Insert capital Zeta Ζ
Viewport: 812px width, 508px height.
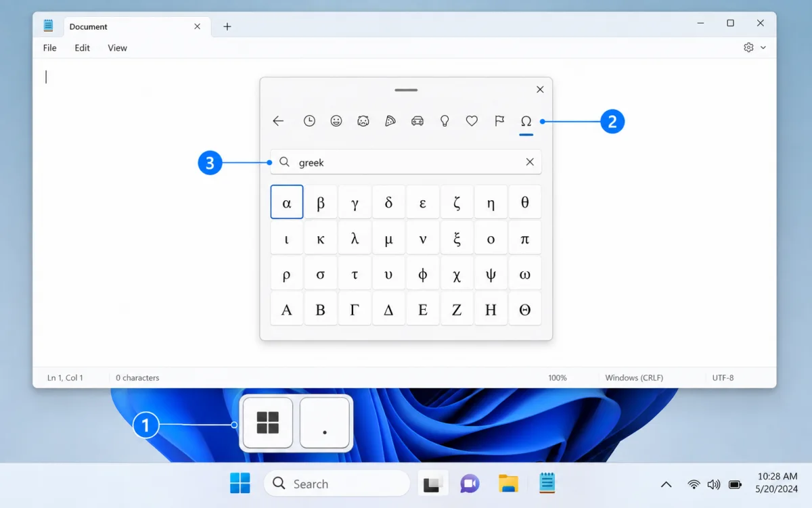tap(457, 309)
